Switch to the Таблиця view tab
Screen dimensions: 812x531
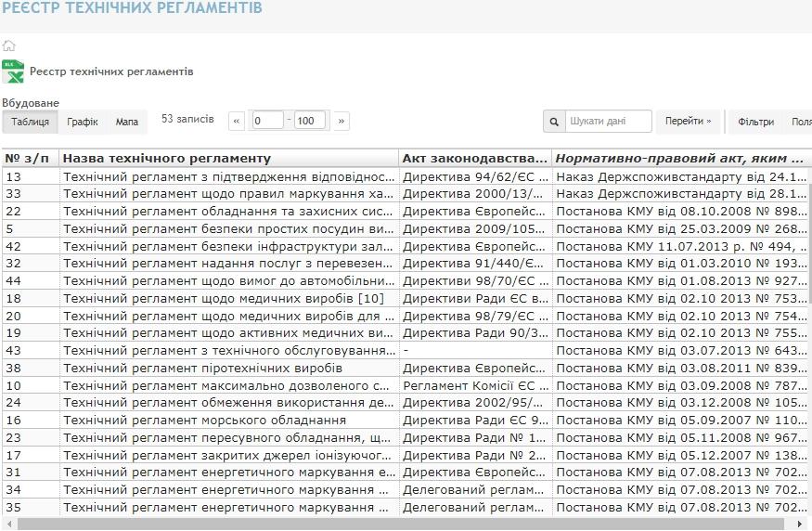point(30,122)
